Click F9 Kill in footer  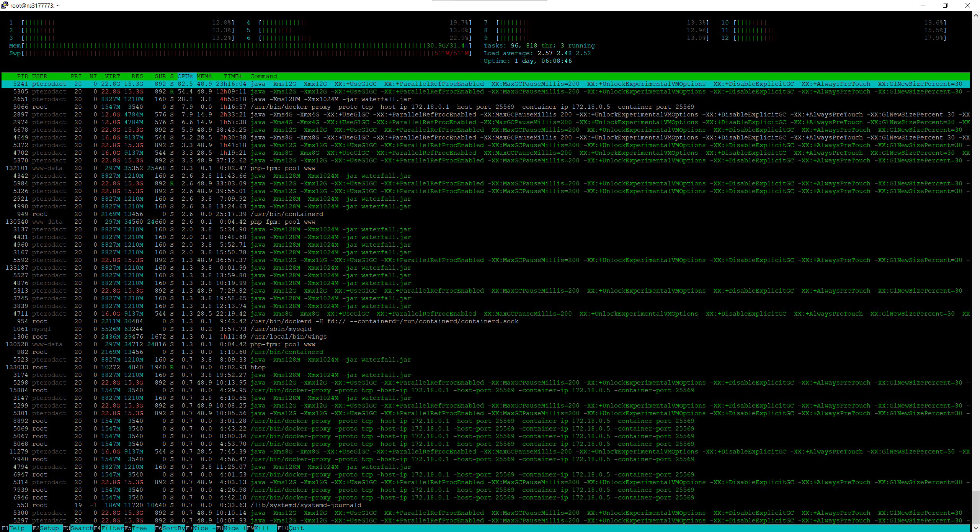click(261, 528)
